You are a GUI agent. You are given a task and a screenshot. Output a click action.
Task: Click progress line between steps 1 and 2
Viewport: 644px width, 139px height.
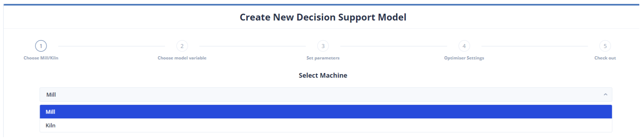click(x=112, y=46)
